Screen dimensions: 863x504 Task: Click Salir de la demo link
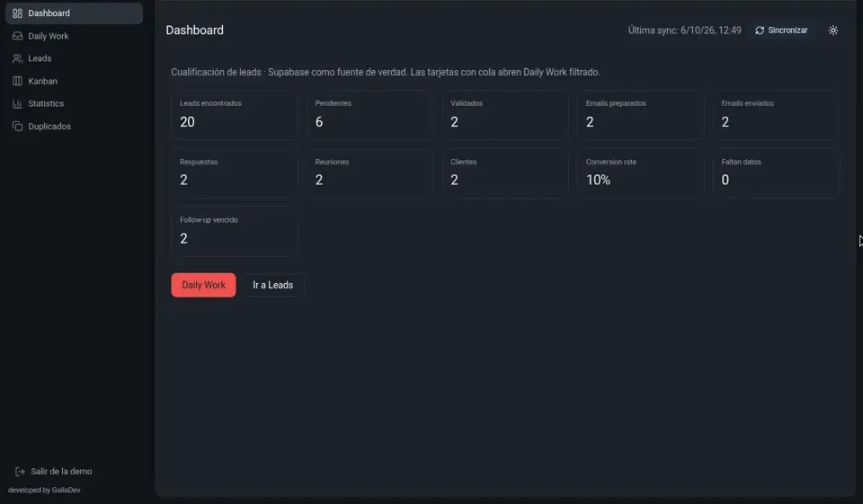[53, 472]
